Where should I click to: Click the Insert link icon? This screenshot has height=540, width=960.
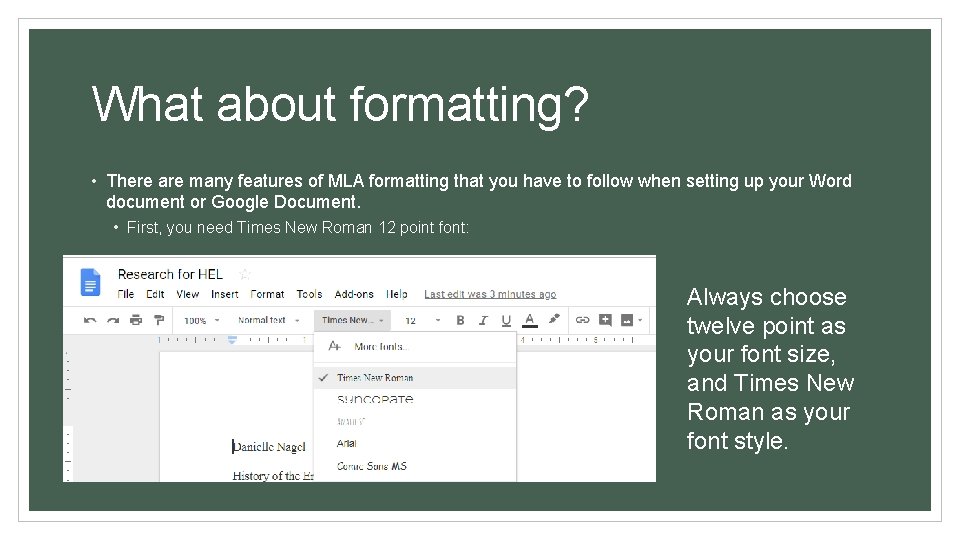(x=582, y=320)
